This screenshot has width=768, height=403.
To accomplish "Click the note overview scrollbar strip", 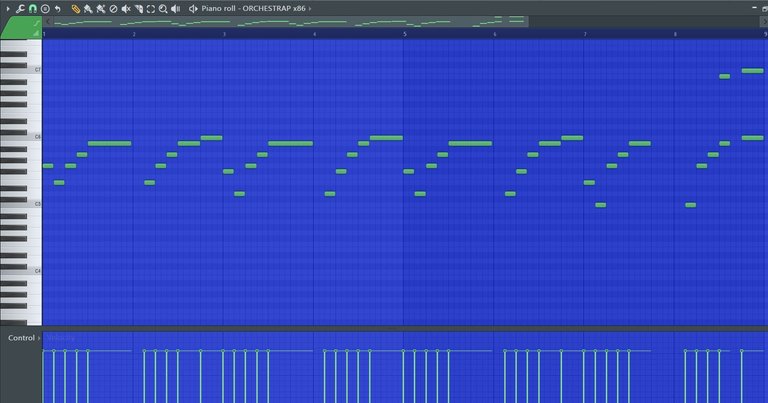I will (x=291, y=22).
